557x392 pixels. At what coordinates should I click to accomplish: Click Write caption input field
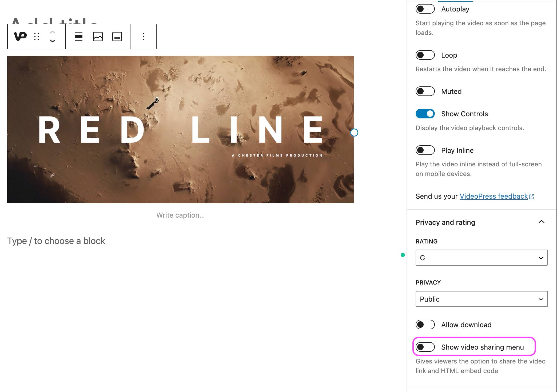tap(180, 215)
